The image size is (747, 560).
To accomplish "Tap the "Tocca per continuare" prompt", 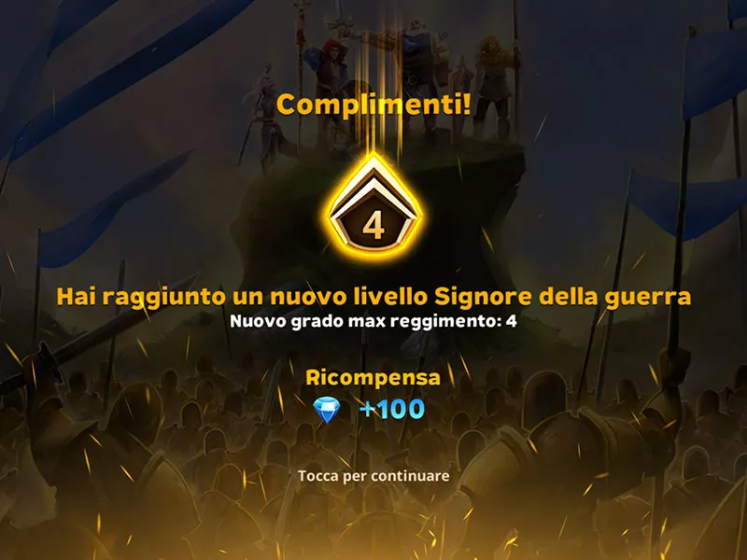I will click(373, 476).
